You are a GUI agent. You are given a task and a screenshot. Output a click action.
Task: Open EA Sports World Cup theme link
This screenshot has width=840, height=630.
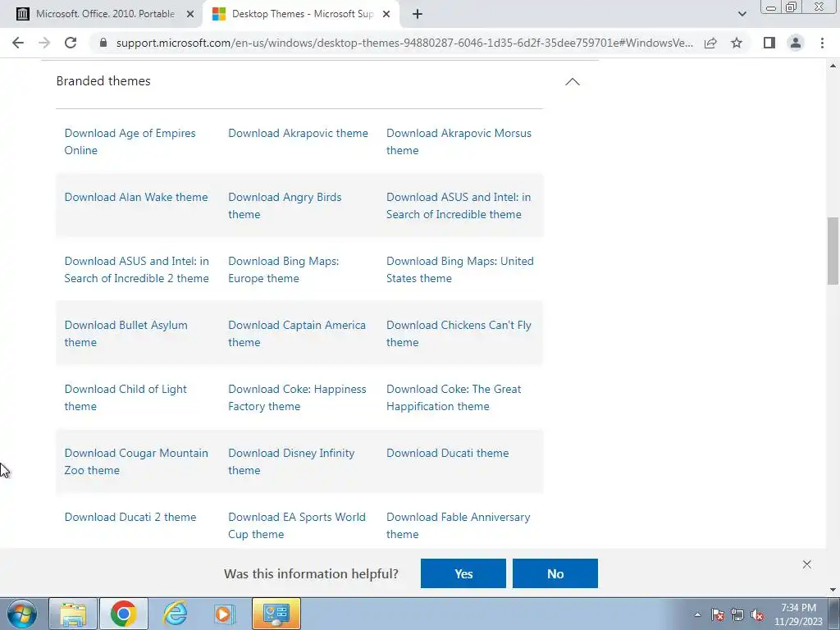(x=297, y=526)
